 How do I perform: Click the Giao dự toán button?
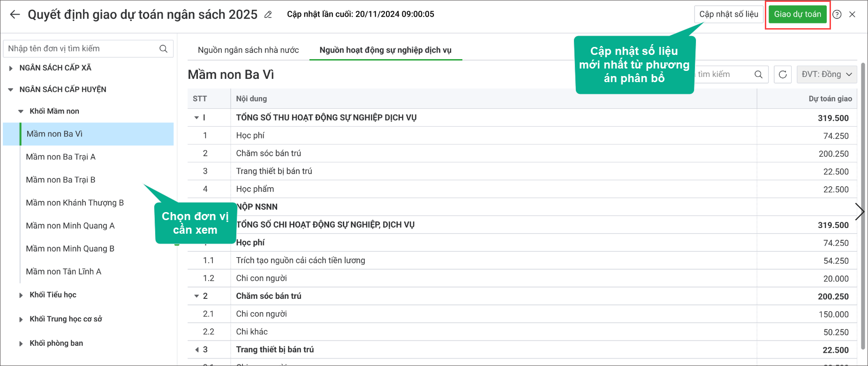click(797, 15)
